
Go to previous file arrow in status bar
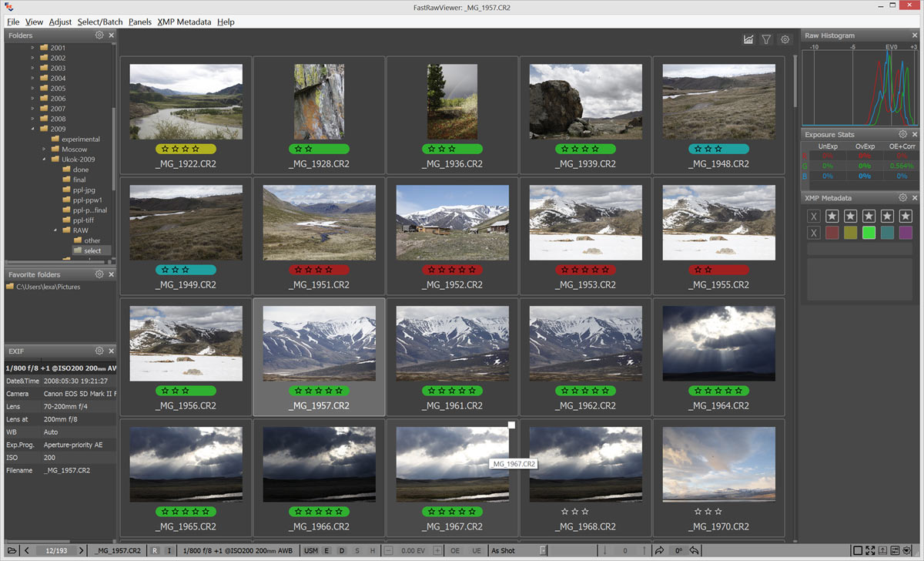tap(27, 550)
